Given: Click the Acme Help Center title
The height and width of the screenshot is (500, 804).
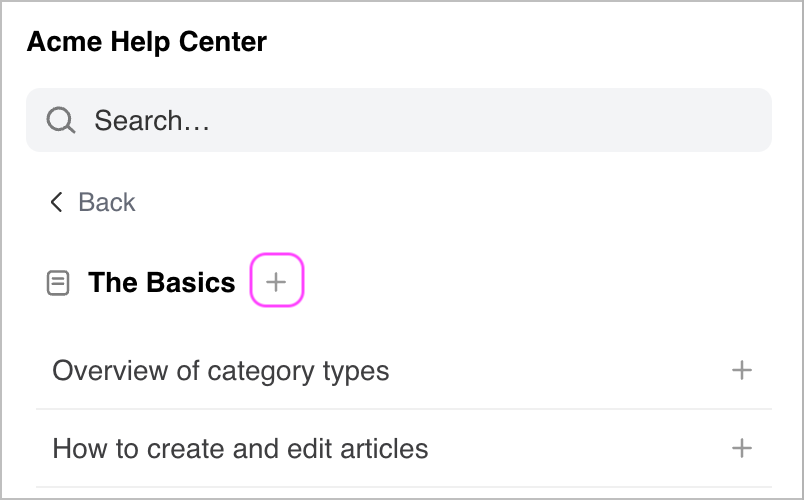Looking at the screenshot, I should click(x=147, y=42).
